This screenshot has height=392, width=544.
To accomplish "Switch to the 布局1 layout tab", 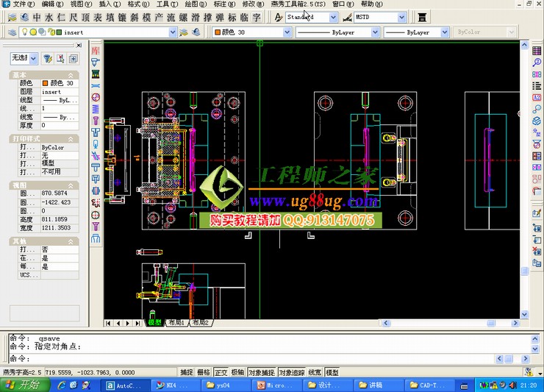I will pos(176,323).
